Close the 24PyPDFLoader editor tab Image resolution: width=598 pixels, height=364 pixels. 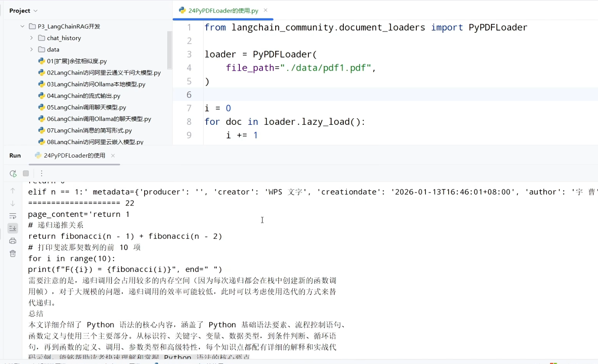(x=266, y=10)
